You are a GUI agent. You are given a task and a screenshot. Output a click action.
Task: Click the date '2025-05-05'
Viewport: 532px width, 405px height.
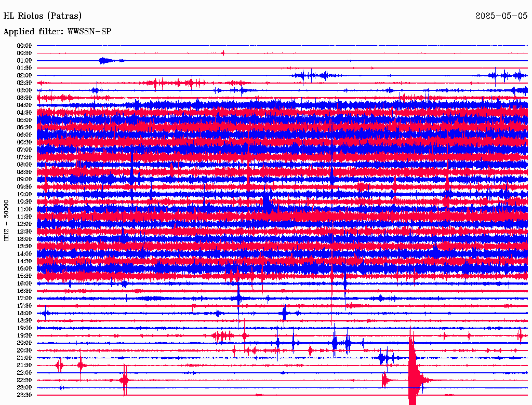pos(501,16)
